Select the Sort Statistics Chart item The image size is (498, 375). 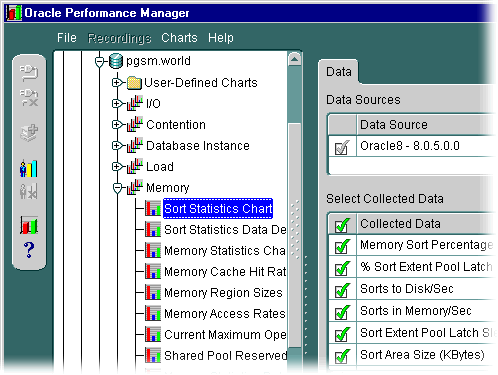point(218,209)
